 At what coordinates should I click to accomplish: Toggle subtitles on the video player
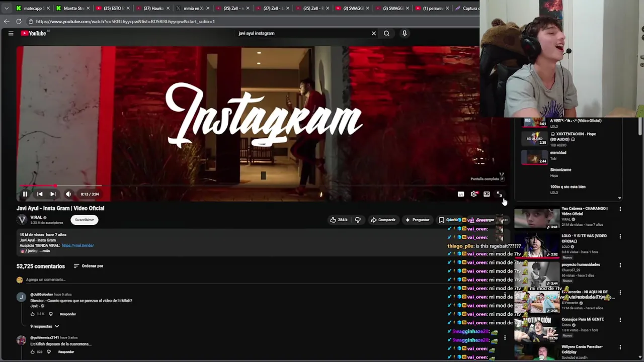click(461, 194)
